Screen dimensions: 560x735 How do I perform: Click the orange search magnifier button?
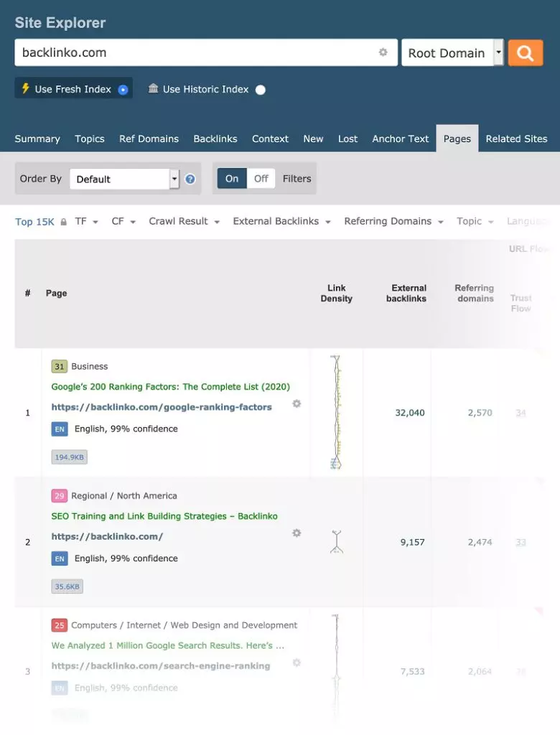(x=525, y=53)
